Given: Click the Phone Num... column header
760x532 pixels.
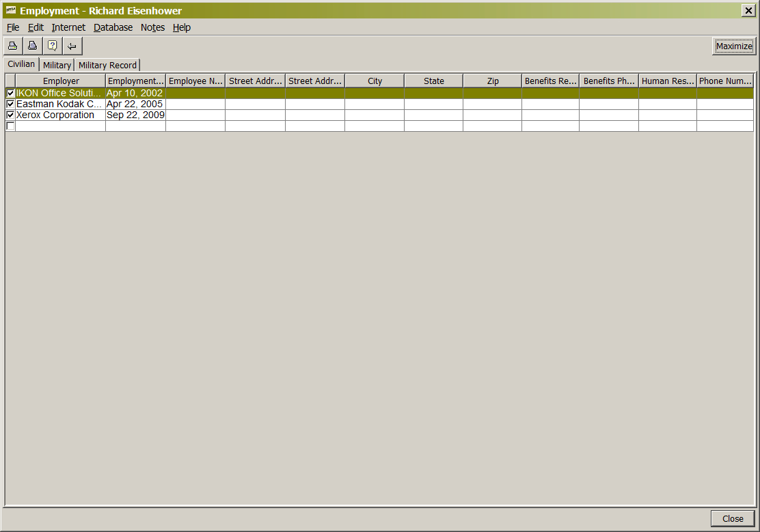Looking at the screenshot, I should pyautogui.click(x=725, y=81).
